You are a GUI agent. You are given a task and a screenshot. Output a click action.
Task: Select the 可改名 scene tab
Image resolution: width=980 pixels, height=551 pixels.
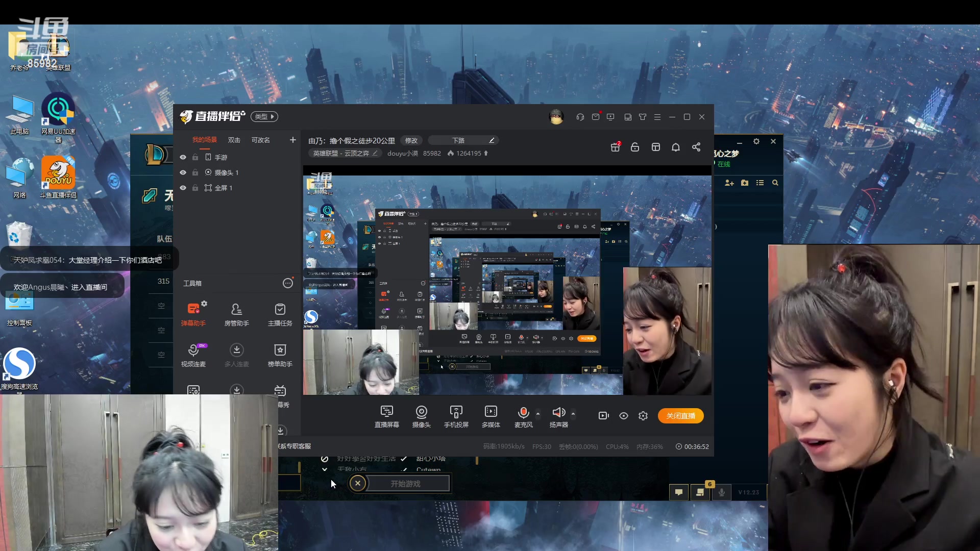[260, 140]
